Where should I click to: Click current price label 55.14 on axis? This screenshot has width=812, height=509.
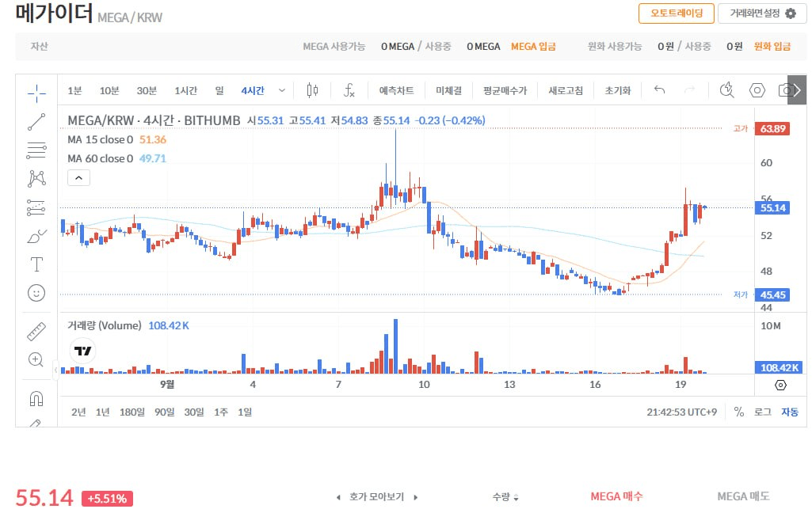click(x=772, y=208)
